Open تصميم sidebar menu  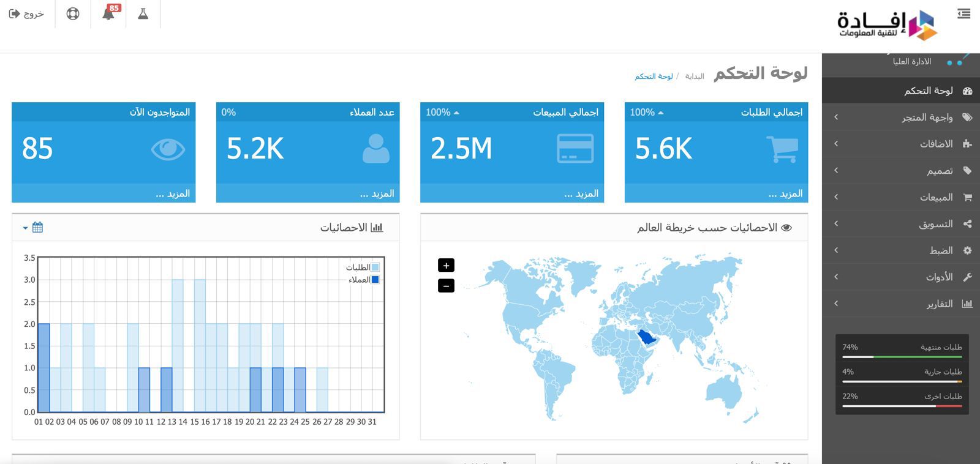click(901, 170)
